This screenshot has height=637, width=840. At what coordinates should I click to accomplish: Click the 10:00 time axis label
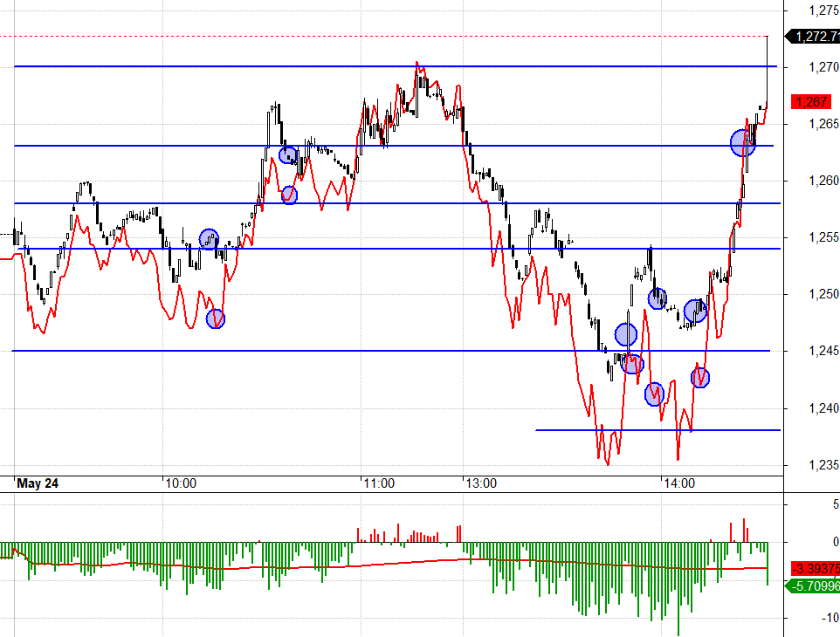pos(181,483)
